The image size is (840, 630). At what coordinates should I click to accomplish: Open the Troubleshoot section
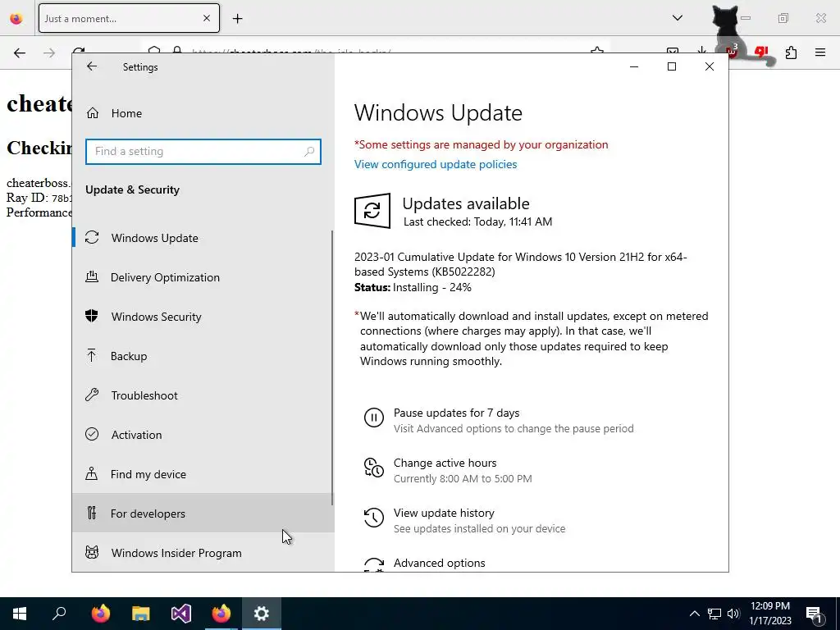pos(203,395)
